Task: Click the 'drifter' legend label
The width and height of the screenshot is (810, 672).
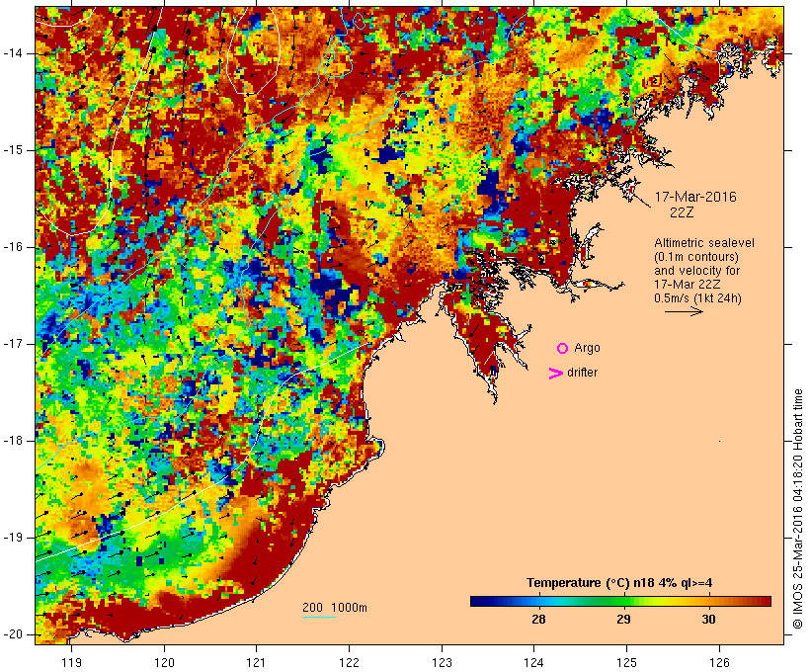Action: pyautogui.click(x=582, y=373)
